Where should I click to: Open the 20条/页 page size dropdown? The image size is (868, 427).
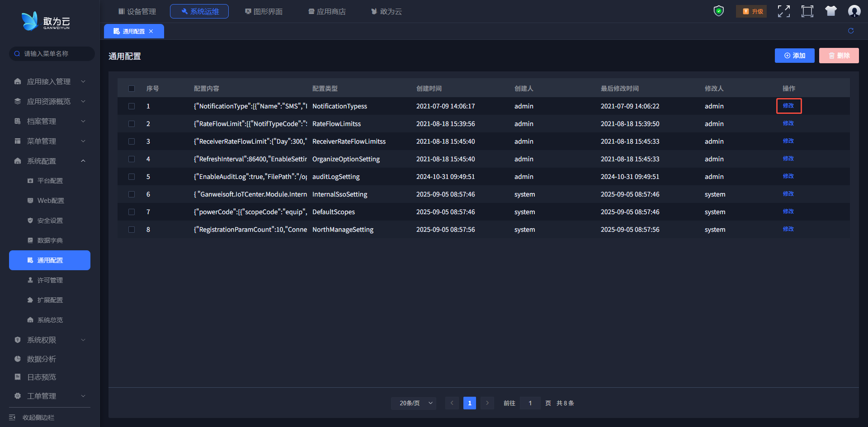[x=414, y=403]
